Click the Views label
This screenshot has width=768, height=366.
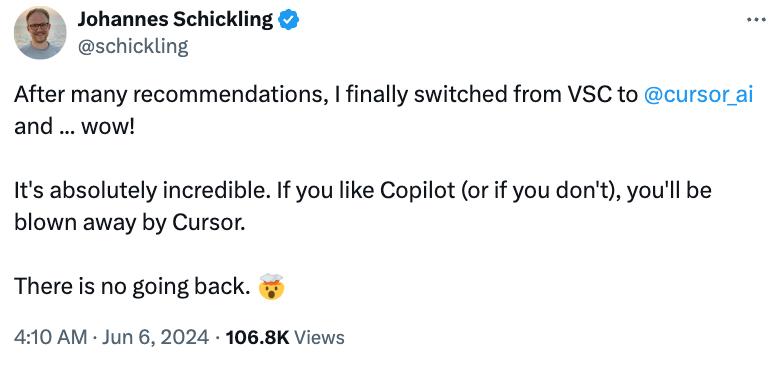pyautogui.click(x=320, y=337)
